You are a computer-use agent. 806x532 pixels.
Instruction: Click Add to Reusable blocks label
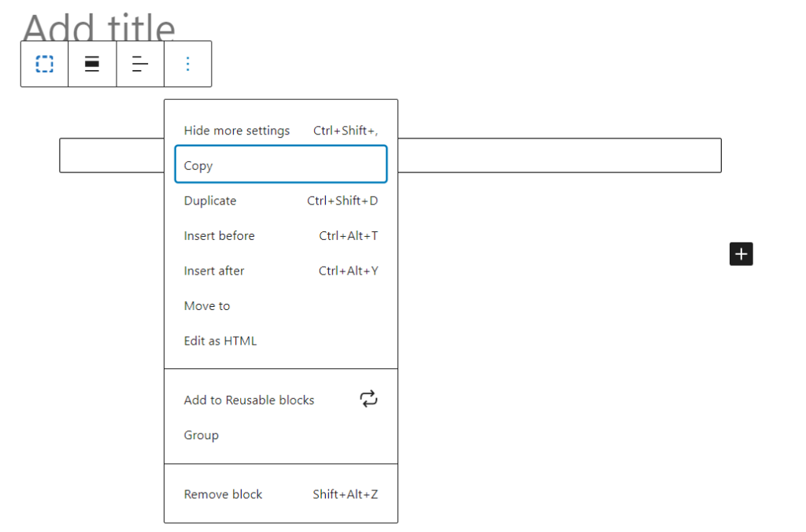tap(249, 400)
